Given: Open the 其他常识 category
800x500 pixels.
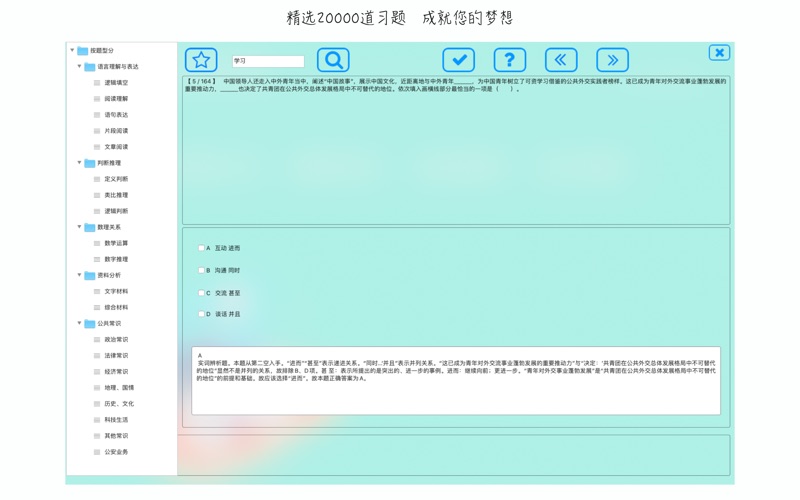Looking at the screenshot, I should 116,436.
